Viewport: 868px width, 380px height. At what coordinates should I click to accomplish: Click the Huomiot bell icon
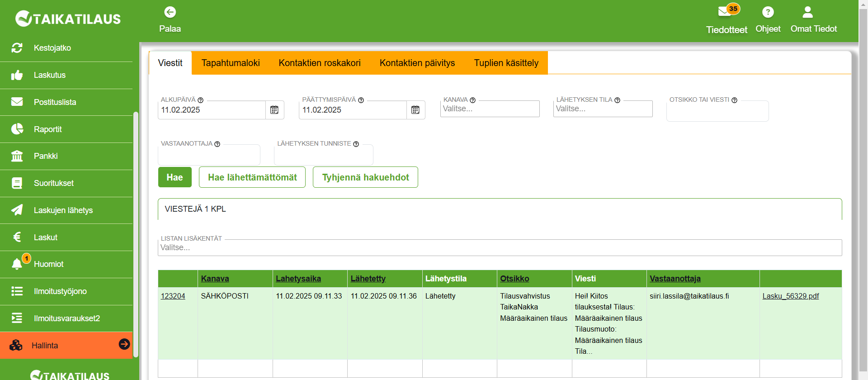17,264
